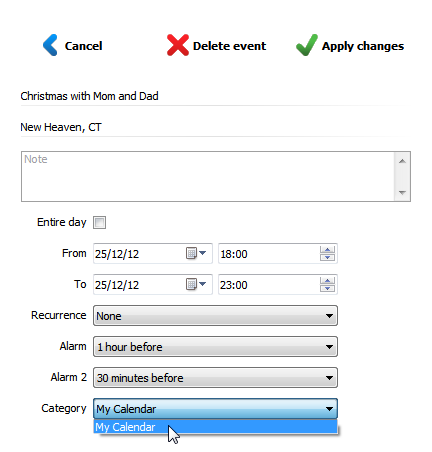Click the red X delete icon
Screen dimensions: 432x452
point(178,45)
